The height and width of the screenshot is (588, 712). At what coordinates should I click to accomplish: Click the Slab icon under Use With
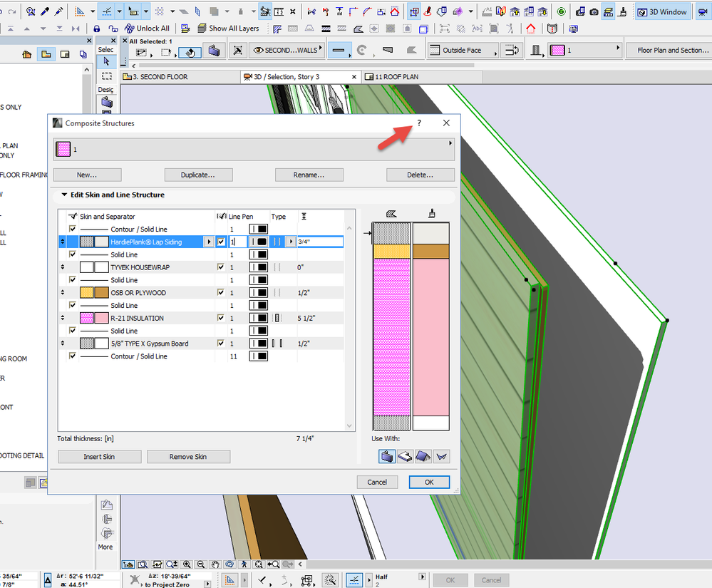(x=405, y=456)
